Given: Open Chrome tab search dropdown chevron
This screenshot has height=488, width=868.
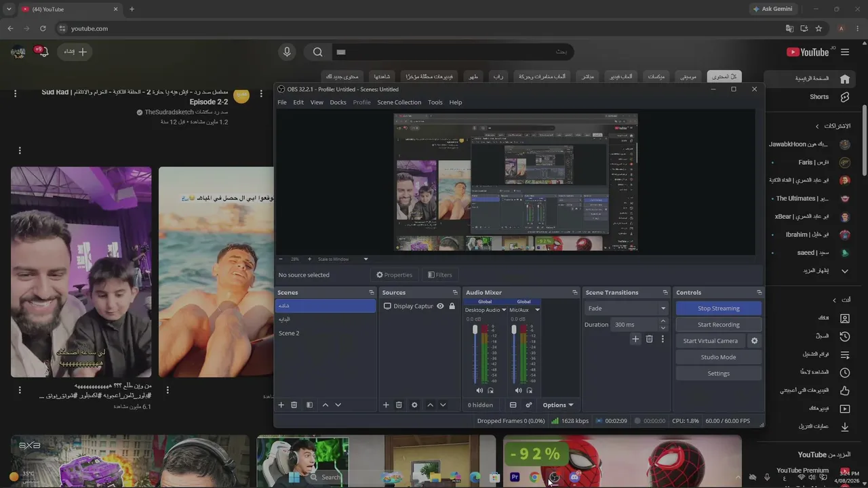Looking at the screenshot, I should pos(9,9).
